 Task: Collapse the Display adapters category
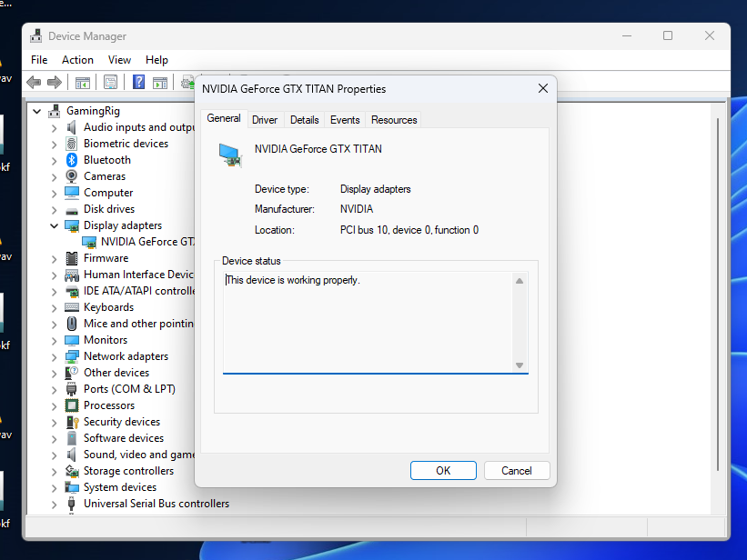[x=54, y=225]
